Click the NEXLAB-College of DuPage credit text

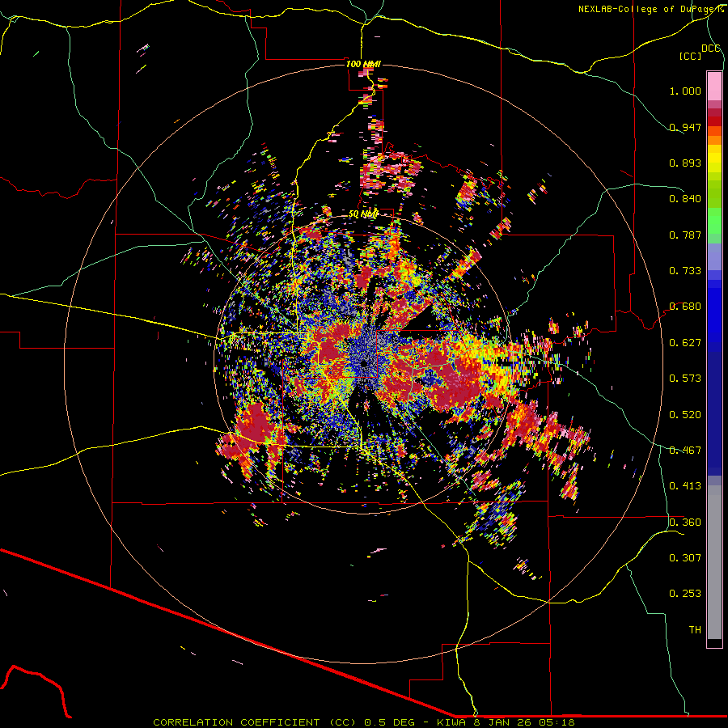coord(652,9)
